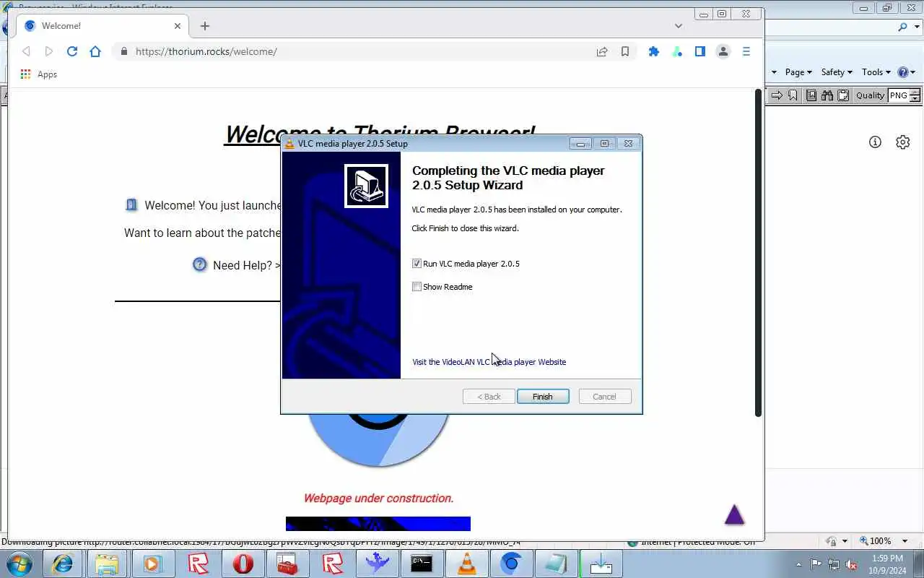Open the Thorium main menu icon
This screenshot has width=924, height=578.
coord(746,51)
